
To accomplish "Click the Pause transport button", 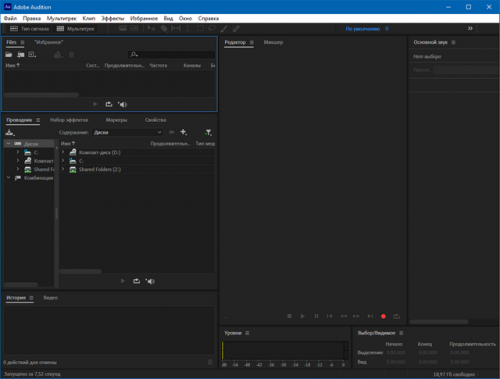I will point(316,316).
